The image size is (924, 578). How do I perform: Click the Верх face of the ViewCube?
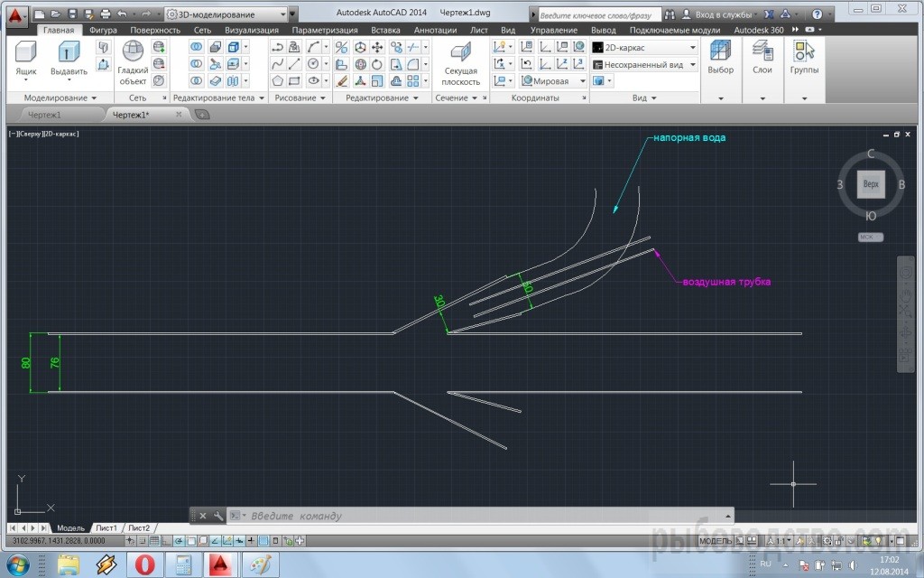click(871, 184)
